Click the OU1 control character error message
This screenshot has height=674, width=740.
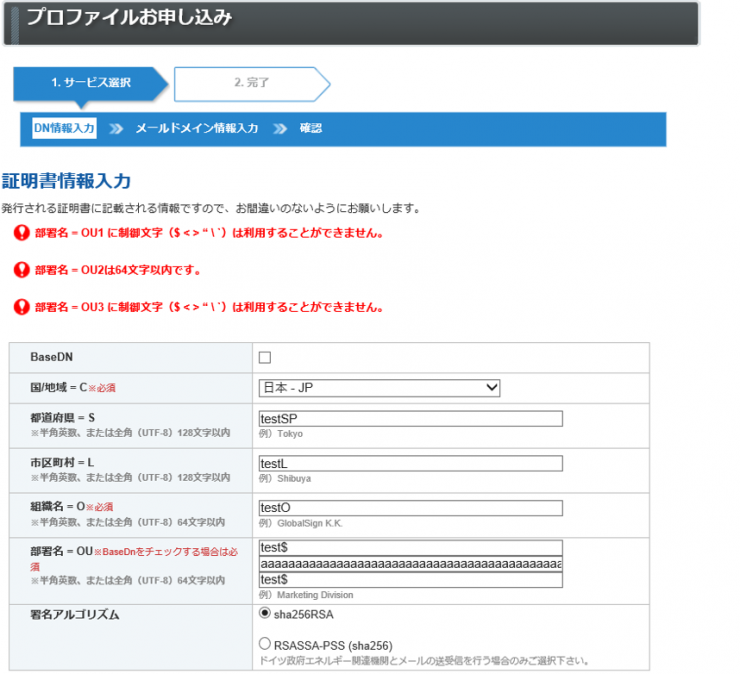pyautogui.click(x=209, y=233)
